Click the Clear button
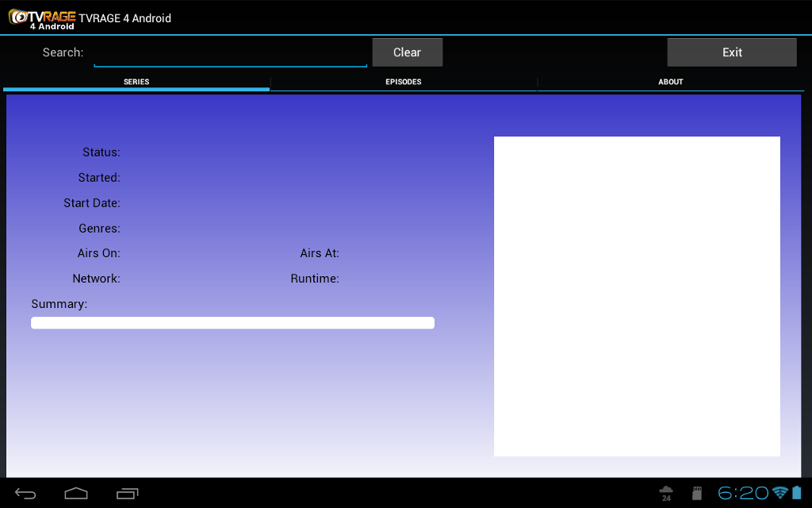812x508 pixels. click(407, 52)
